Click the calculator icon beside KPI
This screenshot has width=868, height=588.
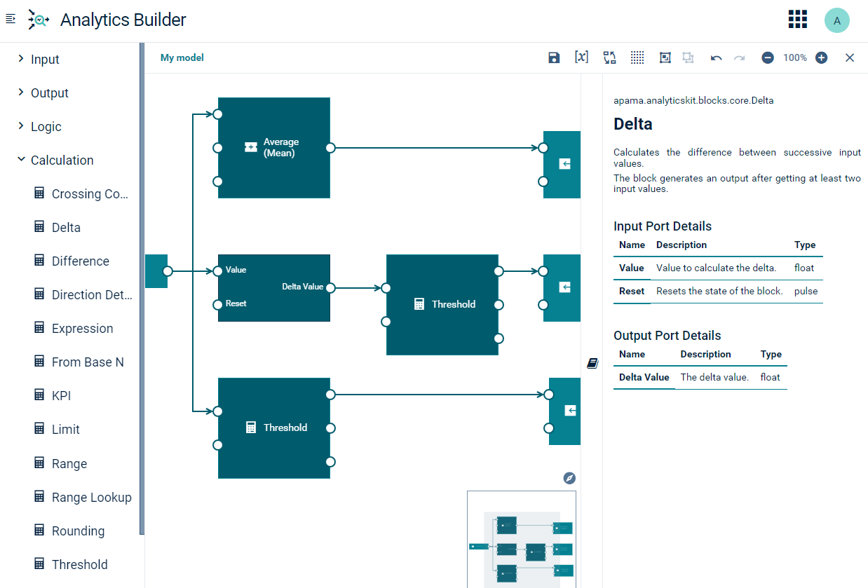pos(39,395)
